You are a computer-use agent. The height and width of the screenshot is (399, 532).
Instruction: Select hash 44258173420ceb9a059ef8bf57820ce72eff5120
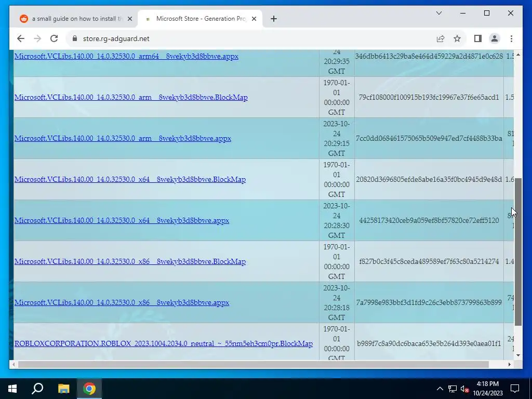pyautogui.click(x=429, y=220)
